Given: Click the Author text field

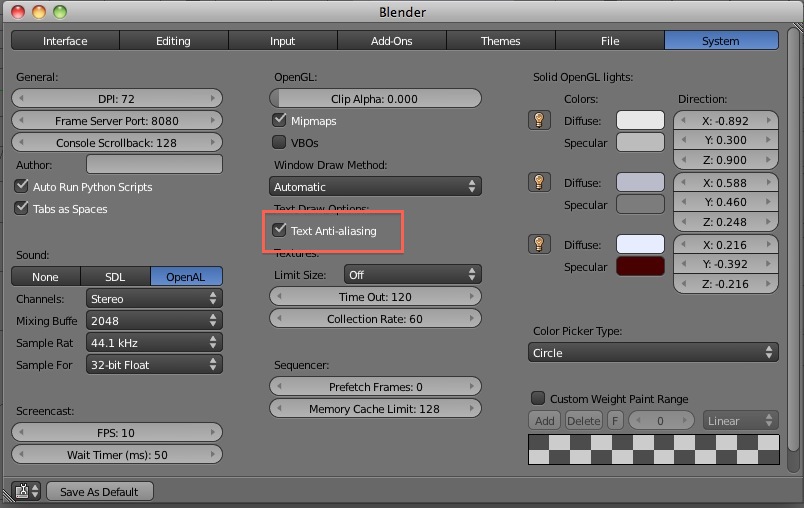Looking at the screenshot, I should [154, 164].
